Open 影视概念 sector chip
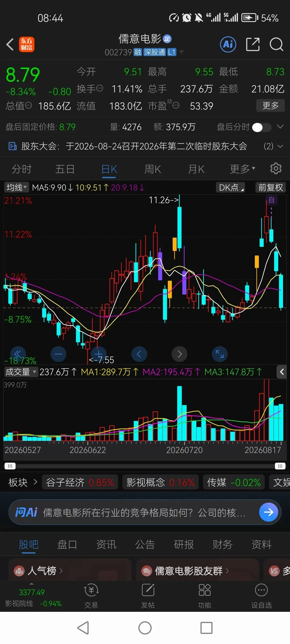The height and width of the screenshot is (644, 290). point(161,482)
